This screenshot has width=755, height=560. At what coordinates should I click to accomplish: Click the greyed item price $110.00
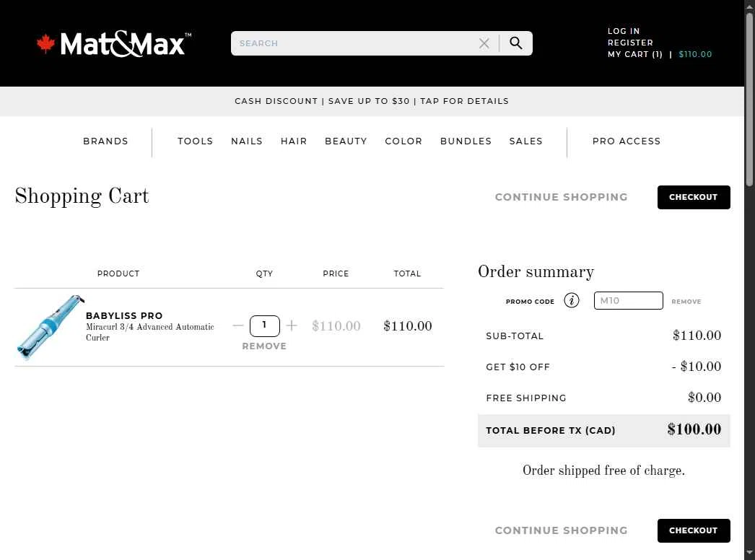(336, 326)
